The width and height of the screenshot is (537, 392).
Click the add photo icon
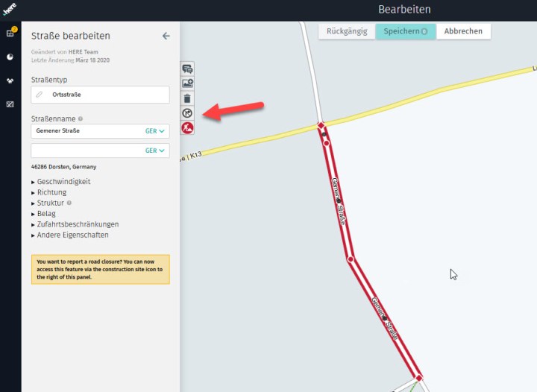click(x=187, y=83)
